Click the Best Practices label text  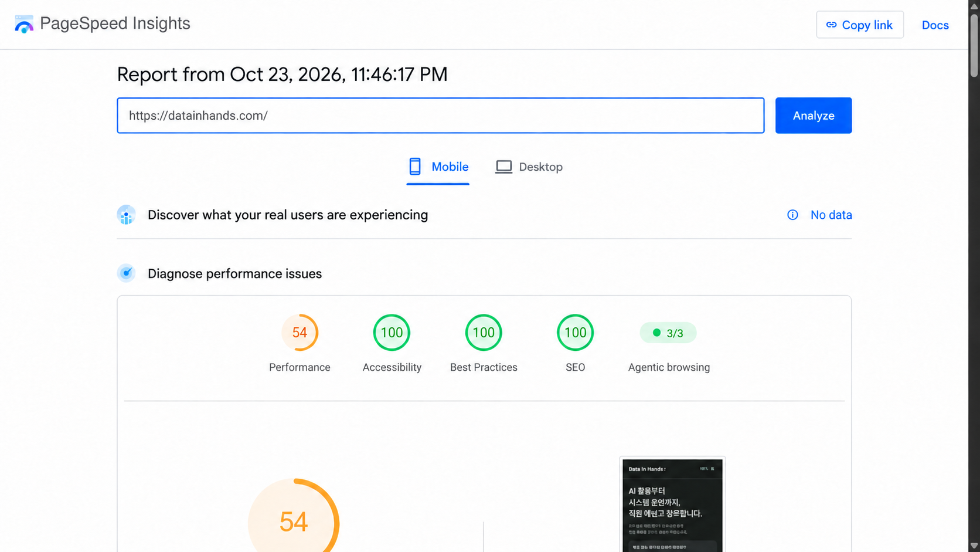point(484,367)
